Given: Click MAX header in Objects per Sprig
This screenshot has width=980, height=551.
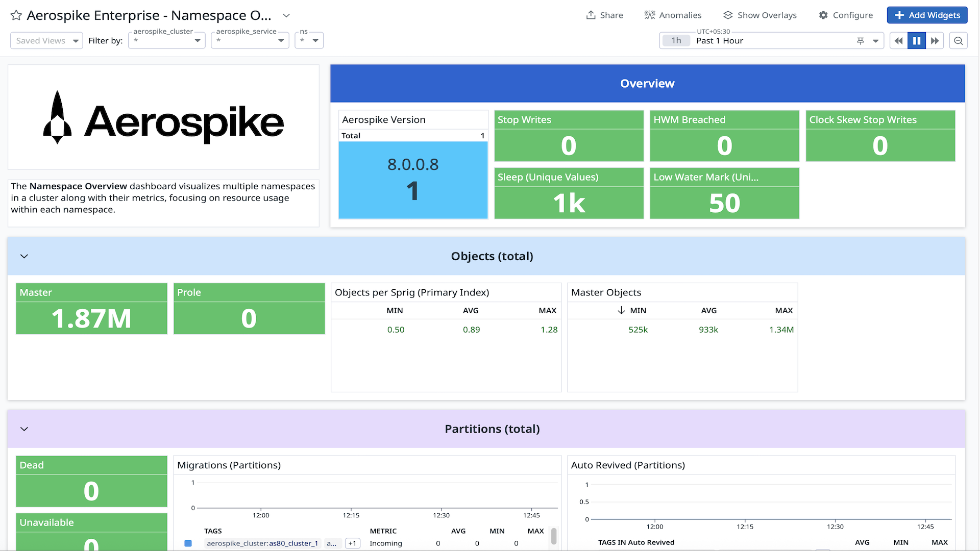Looking at the screenshot, I should coord(548,311).
